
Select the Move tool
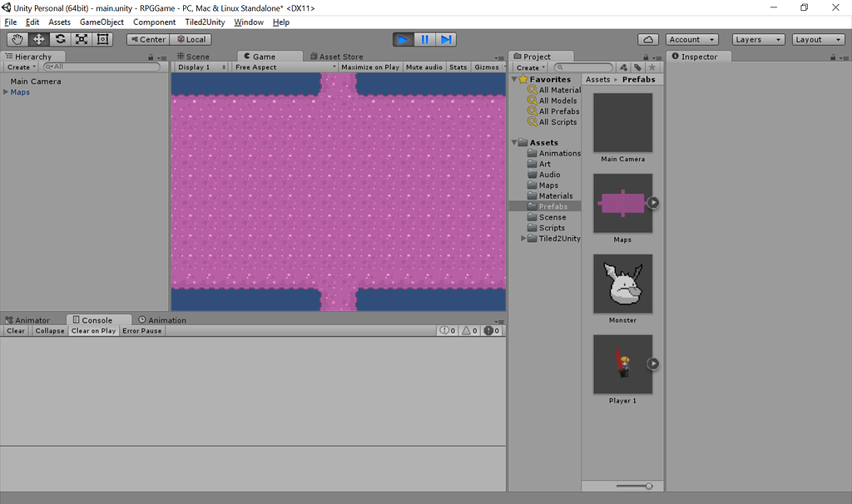(x=37, y=39)
